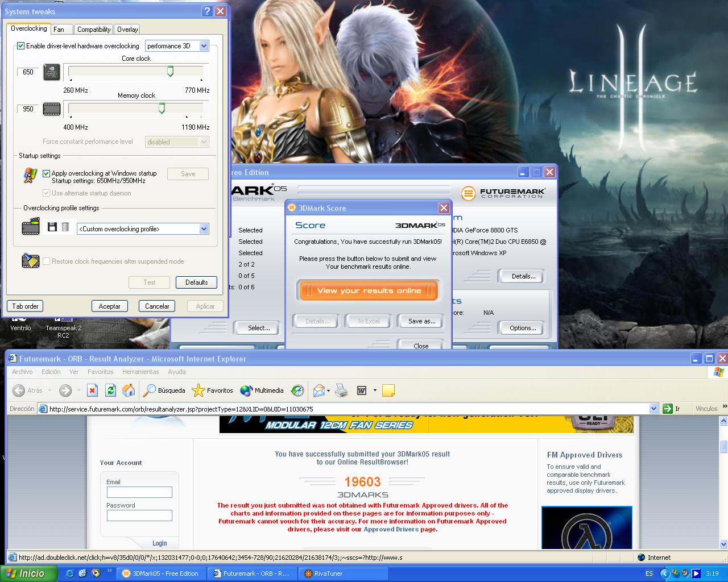Click the Word edit icon in IE toolbar

coord(361,390)
